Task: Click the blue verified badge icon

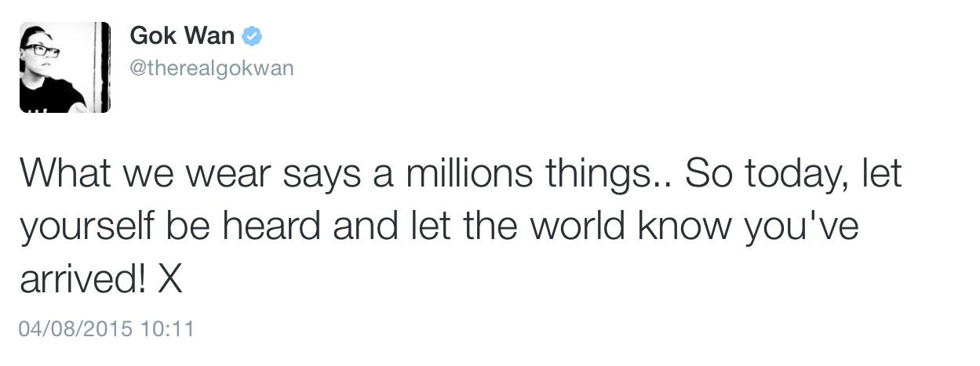Action: [x=251, y=36]
